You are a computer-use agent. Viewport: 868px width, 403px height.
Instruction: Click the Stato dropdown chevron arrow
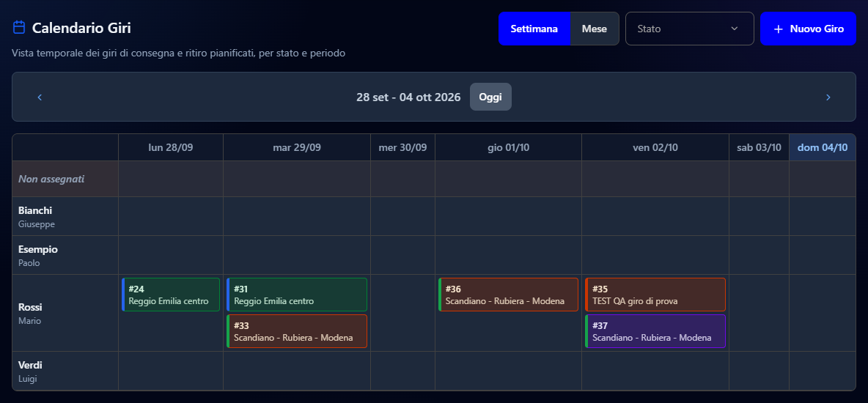click(735, 29)
